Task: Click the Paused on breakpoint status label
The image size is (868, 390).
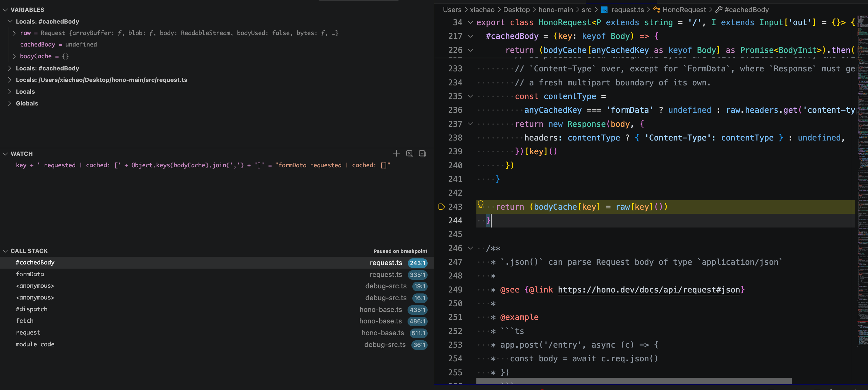Action: click(x=400, y=251)
